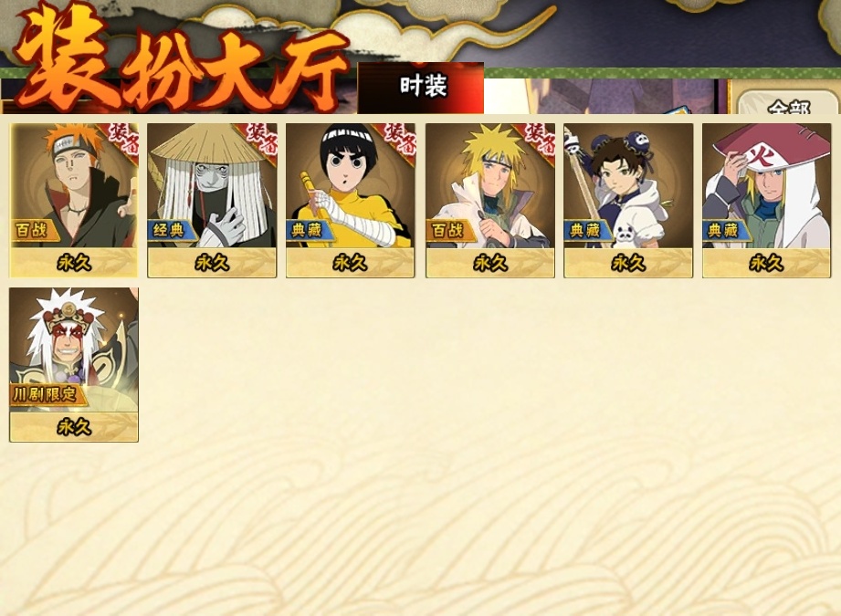Click the 装备 ribbon on Rock Lee card
This screenshot has height=616, width=841.
pos(400,139)
